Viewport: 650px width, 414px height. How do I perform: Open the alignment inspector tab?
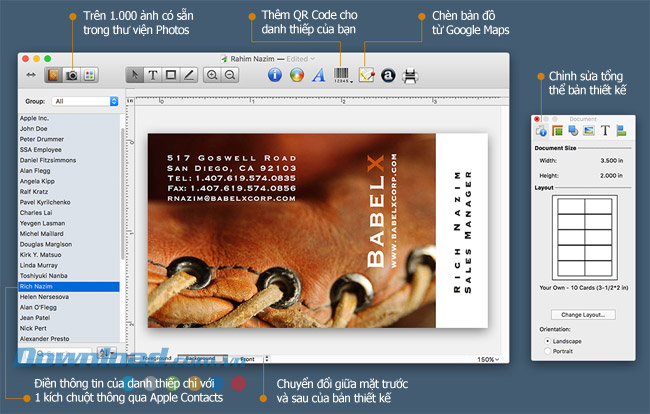[621, 131]
